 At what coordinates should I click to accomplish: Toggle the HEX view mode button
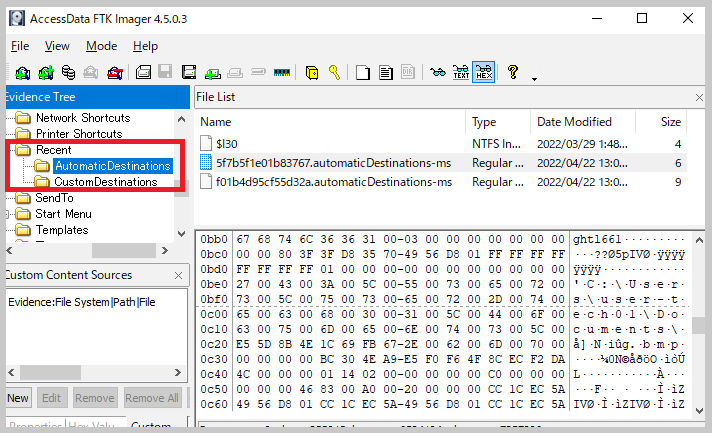point(484,72)
